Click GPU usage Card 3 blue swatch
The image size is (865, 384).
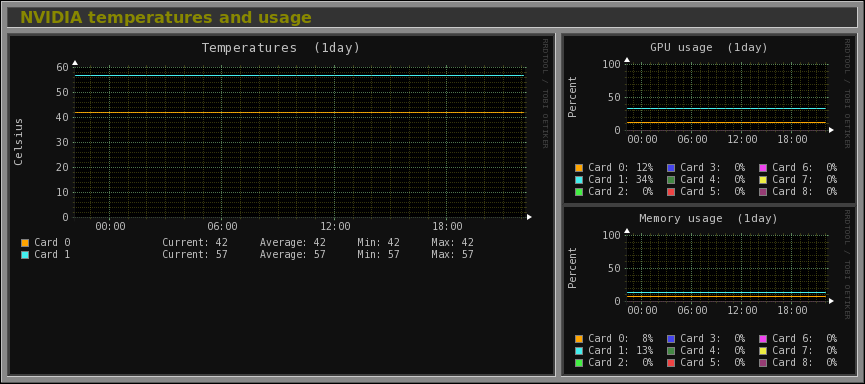(x=671, y=168)
